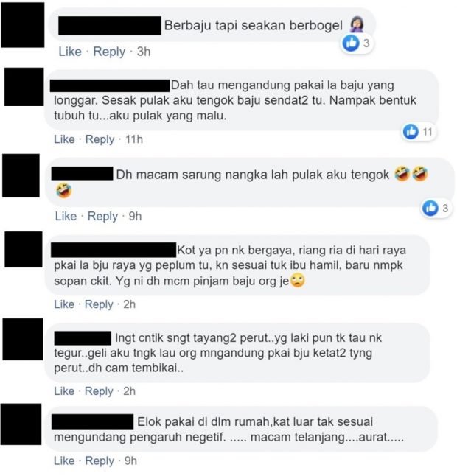The width and height of the screenshot is (457, 476).
Task: Reply to the 'sarung nangka' comment
Action: [x=102, y=217]
